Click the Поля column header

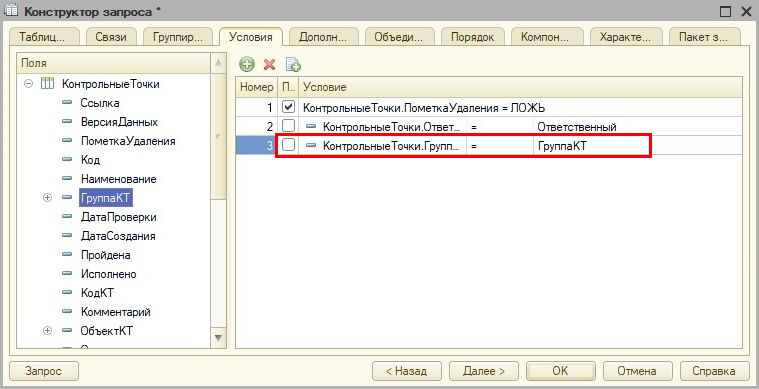(114, 63)
